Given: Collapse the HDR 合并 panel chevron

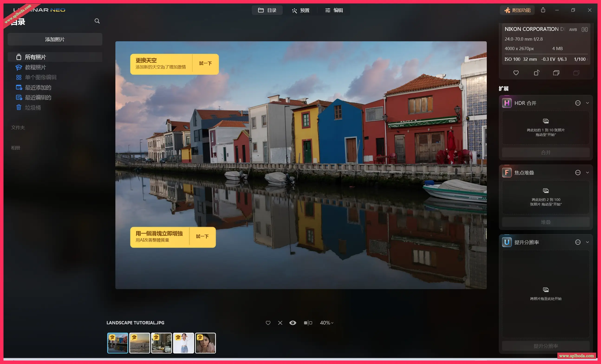Looking at the screenshot, I should click(588, 103).
